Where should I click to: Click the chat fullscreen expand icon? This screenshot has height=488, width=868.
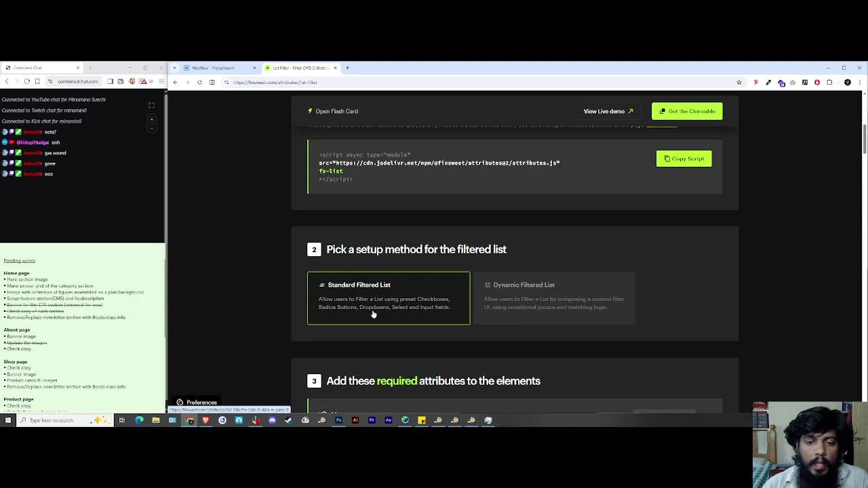[151, 105]
